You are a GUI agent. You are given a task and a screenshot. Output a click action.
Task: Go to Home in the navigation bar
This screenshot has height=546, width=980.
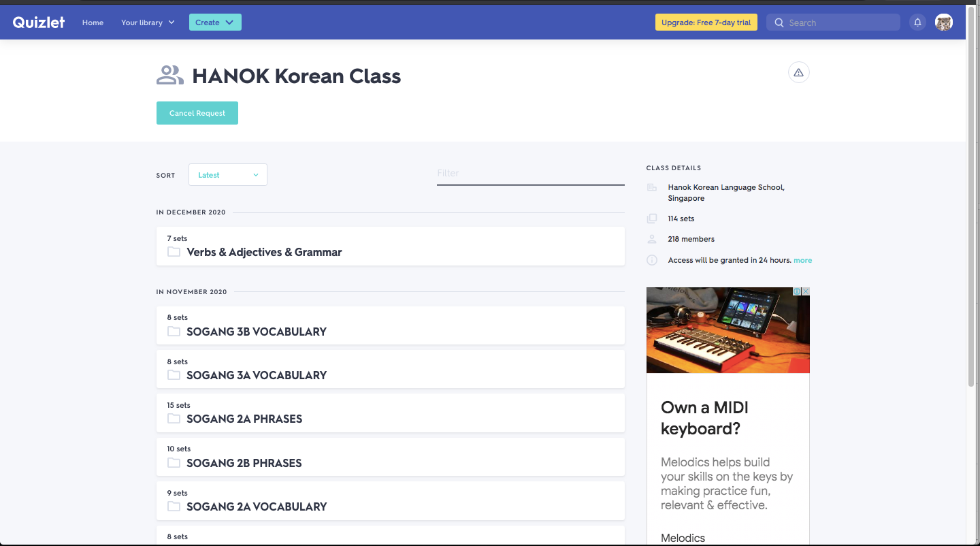point(93,22)
